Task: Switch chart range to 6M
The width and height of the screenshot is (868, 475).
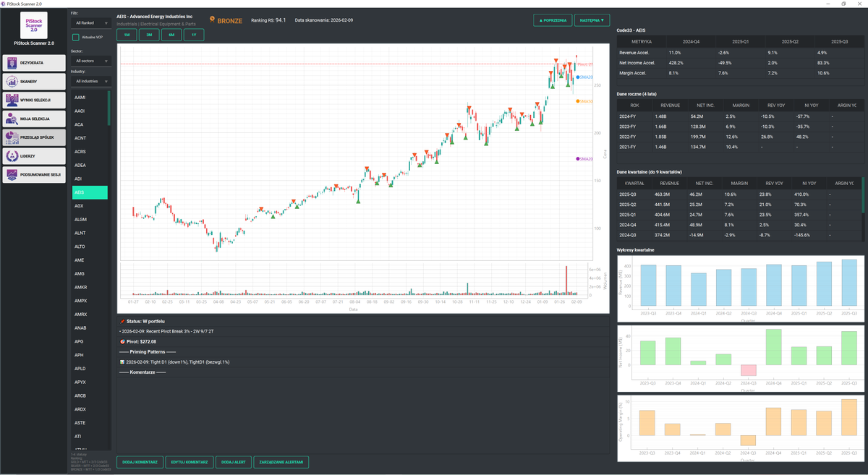Action: (171, 35)
